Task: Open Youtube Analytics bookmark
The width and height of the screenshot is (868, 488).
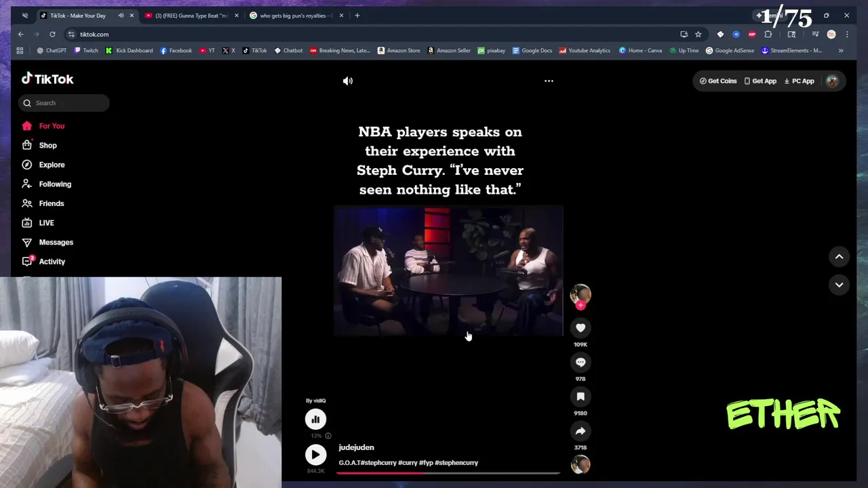Action: (x=585, y=50)
